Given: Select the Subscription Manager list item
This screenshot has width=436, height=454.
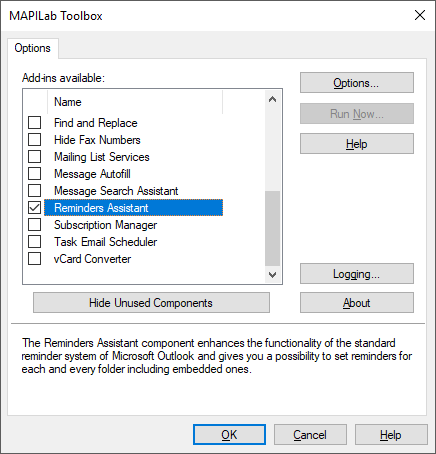Looking at the screenshot, I should 105,225.
